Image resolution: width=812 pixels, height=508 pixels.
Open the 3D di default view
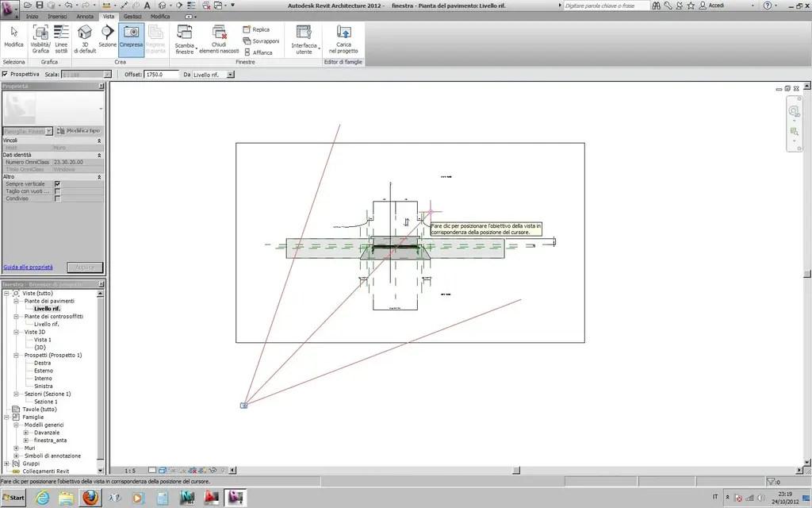coord(85,39)
